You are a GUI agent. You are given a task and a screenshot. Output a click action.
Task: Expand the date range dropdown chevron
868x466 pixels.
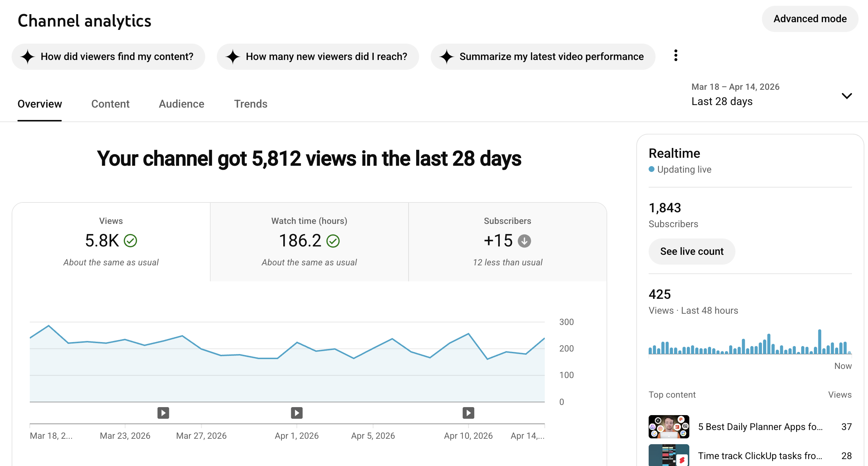coord(847,96)
